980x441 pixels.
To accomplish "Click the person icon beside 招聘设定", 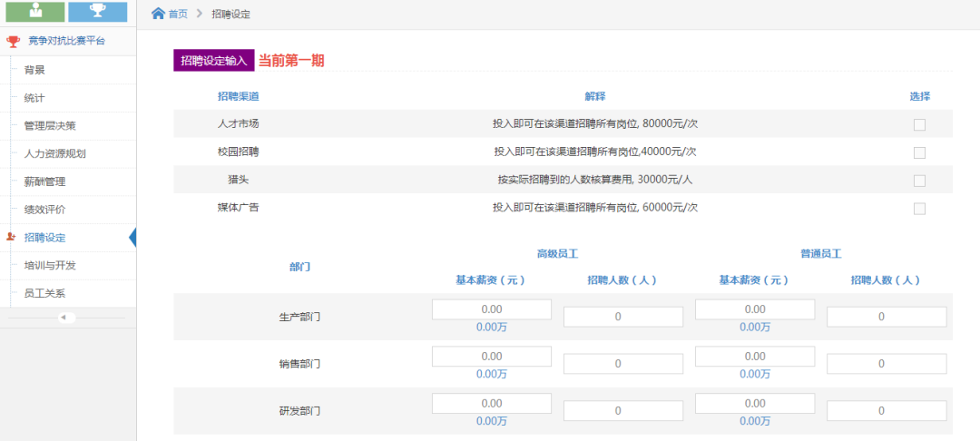I will 11,238.
